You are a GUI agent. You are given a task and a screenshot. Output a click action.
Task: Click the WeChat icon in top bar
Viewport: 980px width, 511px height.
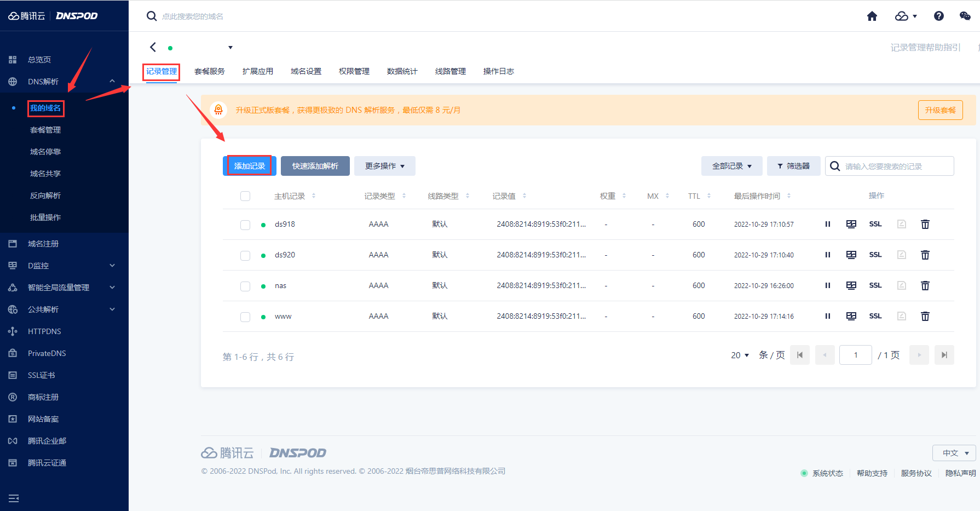click(965, 16)
